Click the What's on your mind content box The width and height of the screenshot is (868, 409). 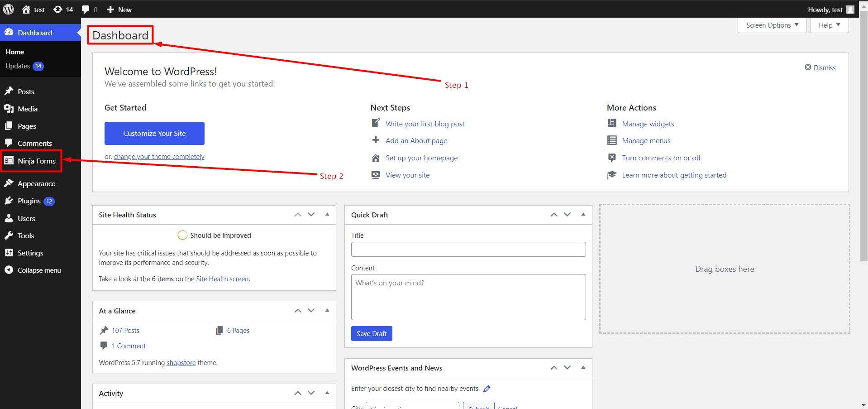(468, 297)
